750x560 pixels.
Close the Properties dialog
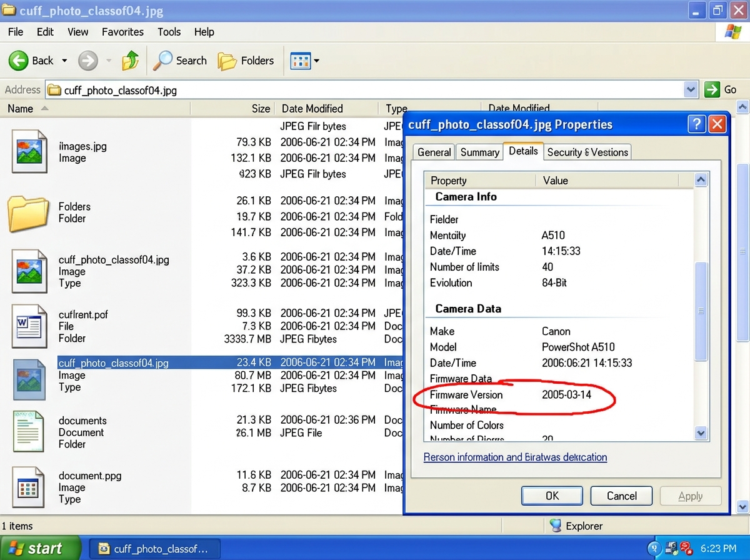click(x=717, y=124)
